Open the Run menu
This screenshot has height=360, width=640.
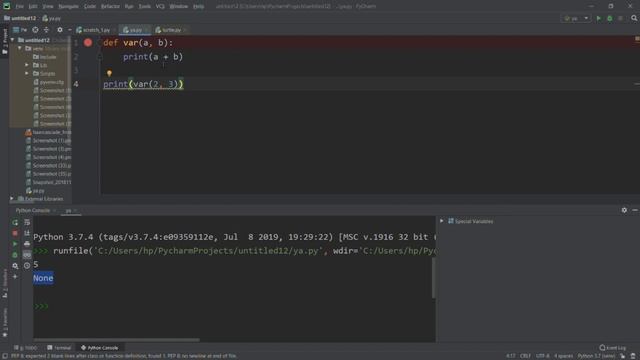(x=129, y=6)
